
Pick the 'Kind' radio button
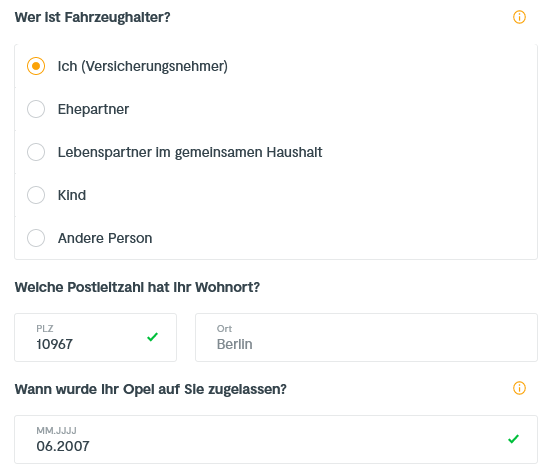coord(36,195)
